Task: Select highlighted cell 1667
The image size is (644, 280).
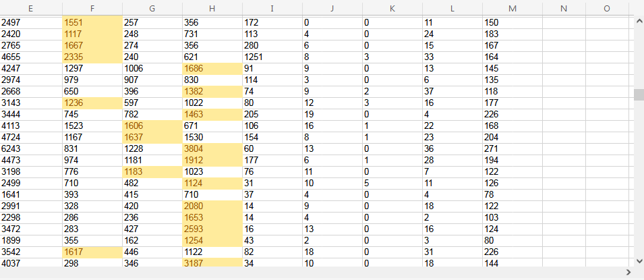Action: click(92, 46)
